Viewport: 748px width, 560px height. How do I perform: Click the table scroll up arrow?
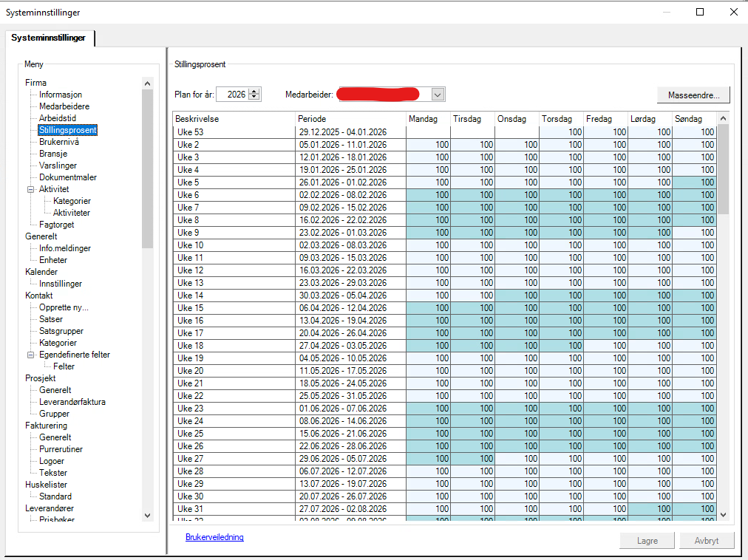723,118
